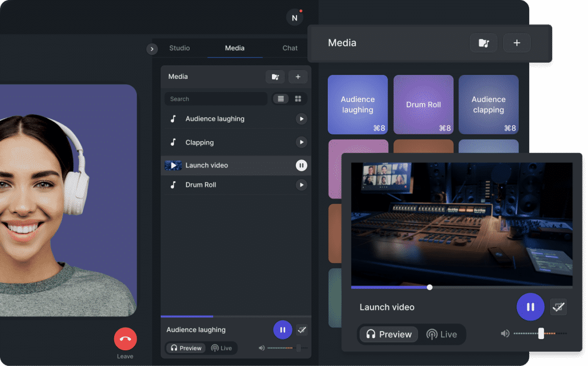The height and width of the screenshot is (366, 588).
Task: Switch media list to list view
Action: (x=281, y=99)
